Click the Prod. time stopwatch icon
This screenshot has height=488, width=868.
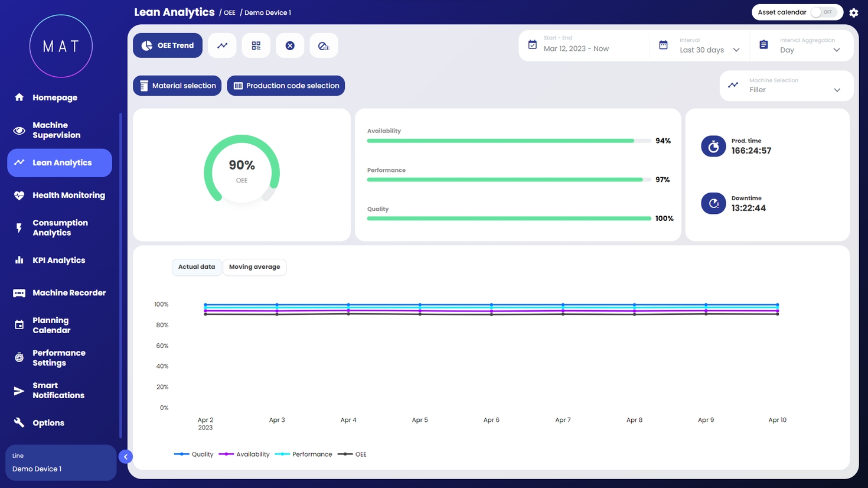(x=713, y=146)
